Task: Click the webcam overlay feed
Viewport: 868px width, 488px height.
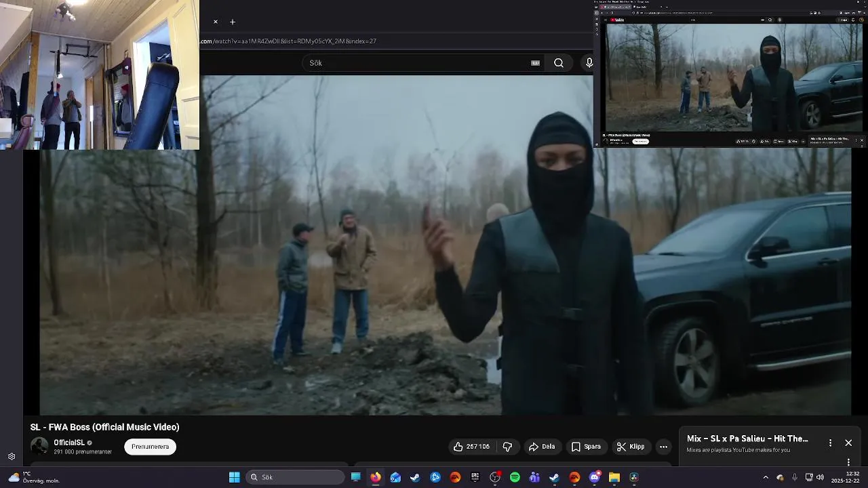Action: (100, 75)
